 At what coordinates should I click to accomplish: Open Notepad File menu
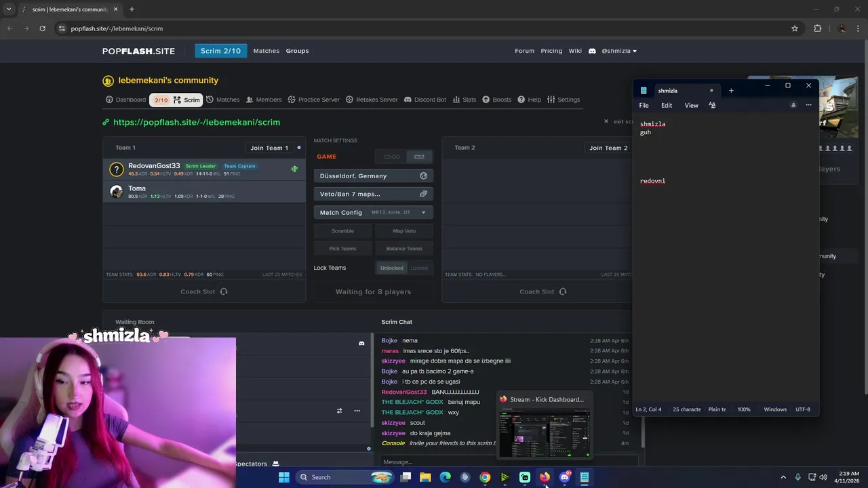[x=644, y=105]
